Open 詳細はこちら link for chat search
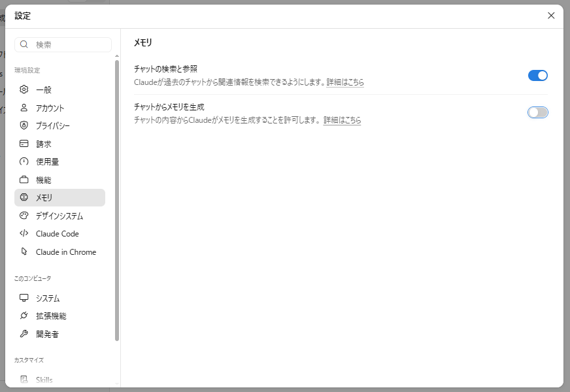Image resolution: width=570 pixels, height=392 pixels. click(345, 82)
